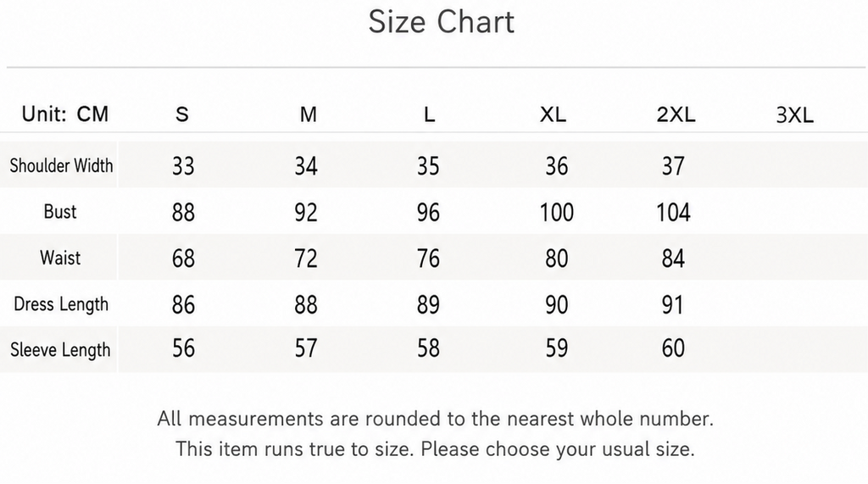Click the 'runs true to size' note
This screenshot has height=484, width=868.
(x=435, y=448)
